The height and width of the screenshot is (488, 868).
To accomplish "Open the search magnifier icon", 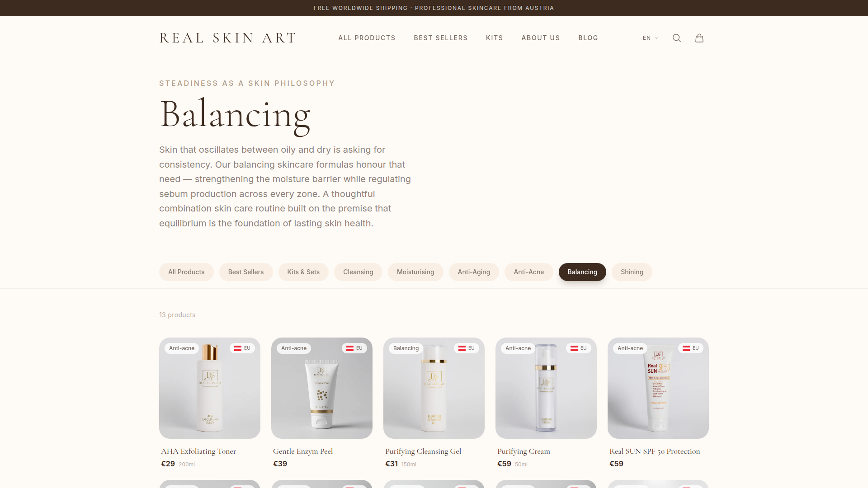I will [x=676, y=38].
